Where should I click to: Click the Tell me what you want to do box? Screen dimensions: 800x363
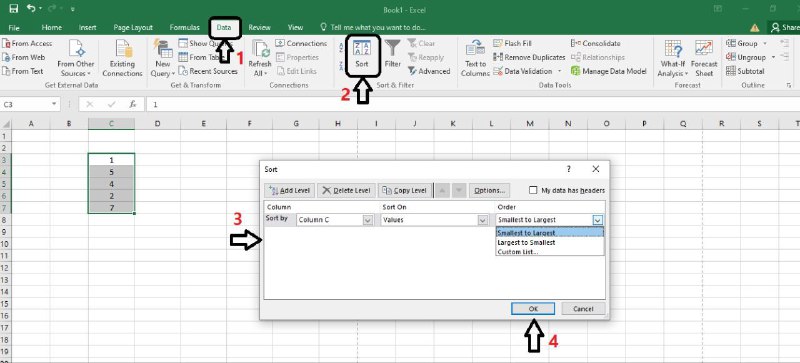click(x=372, y=28)
